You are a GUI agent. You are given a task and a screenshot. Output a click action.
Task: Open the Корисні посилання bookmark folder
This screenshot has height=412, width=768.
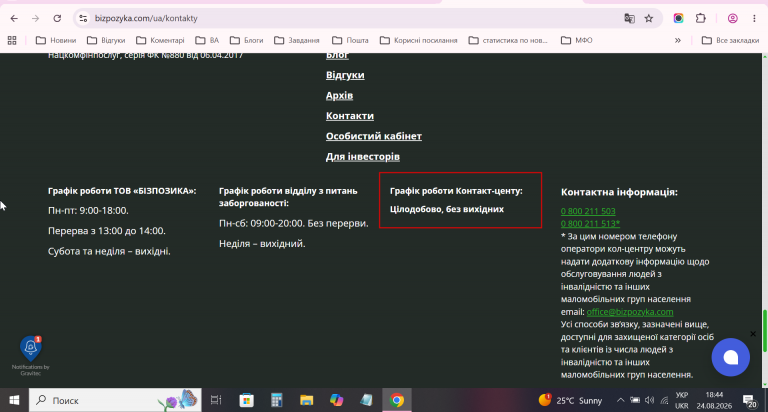419,40
